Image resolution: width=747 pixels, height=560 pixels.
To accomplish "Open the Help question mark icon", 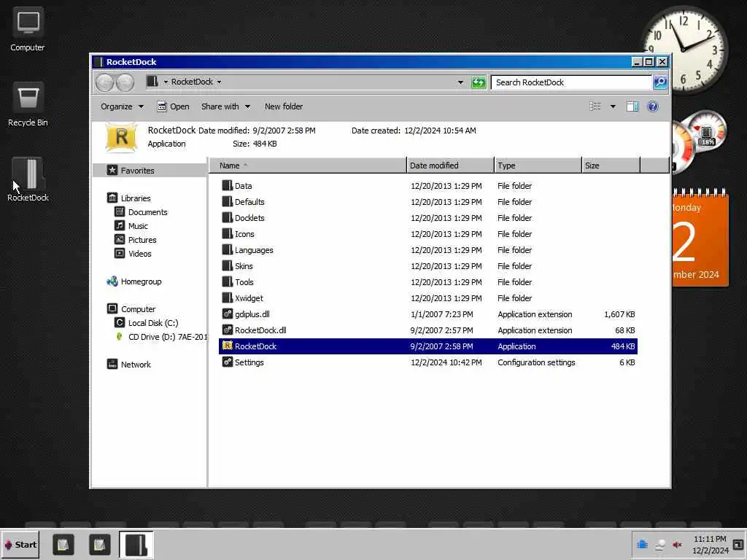I will pyautogui.click(x=653, y=106).
